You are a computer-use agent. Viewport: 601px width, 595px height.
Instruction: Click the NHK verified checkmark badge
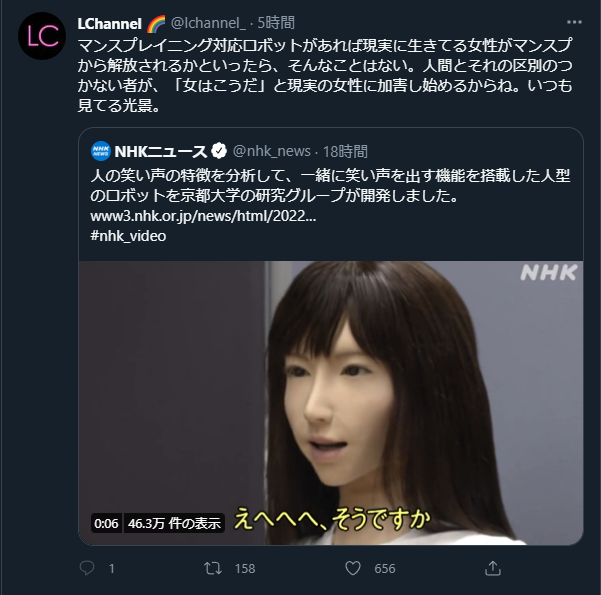pos(219,151)
